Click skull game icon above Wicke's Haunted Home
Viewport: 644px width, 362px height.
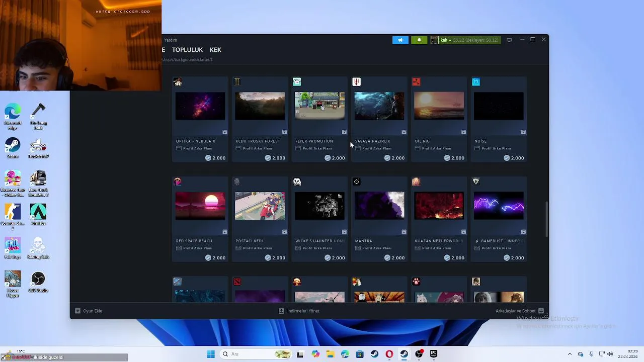coord(297,182)
